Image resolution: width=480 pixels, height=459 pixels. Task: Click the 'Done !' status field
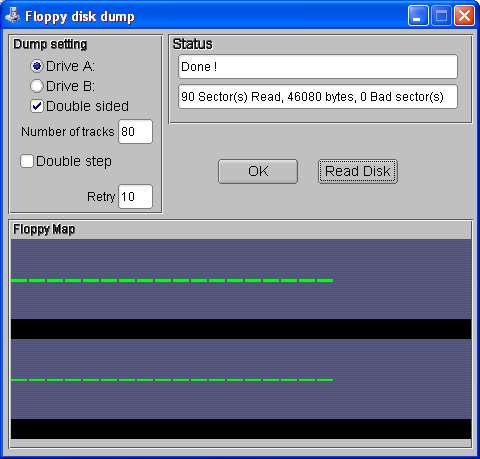point(318,67)
